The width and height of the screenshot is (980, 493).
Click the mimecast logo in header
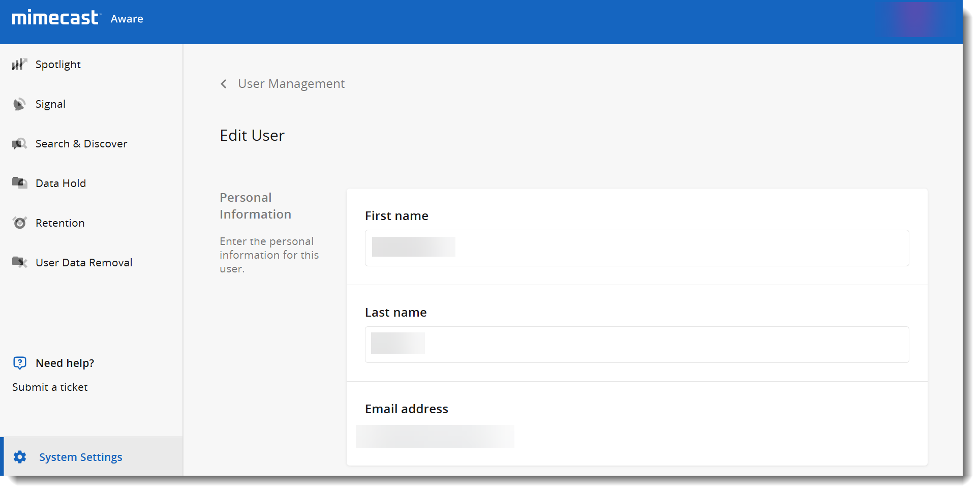[x=55, y=18]
